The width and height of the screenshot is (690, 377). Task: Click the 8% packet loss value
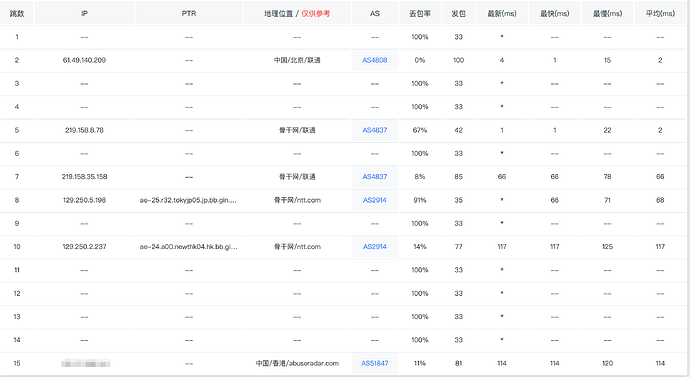pyautogui.click(x=420, y=177)
